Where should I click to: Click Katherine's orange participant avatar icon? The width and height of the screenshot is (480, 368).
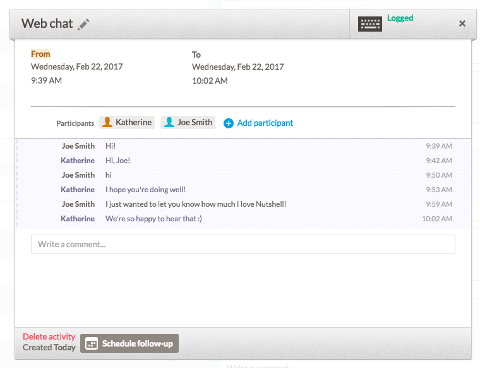[x=107, y=122]
